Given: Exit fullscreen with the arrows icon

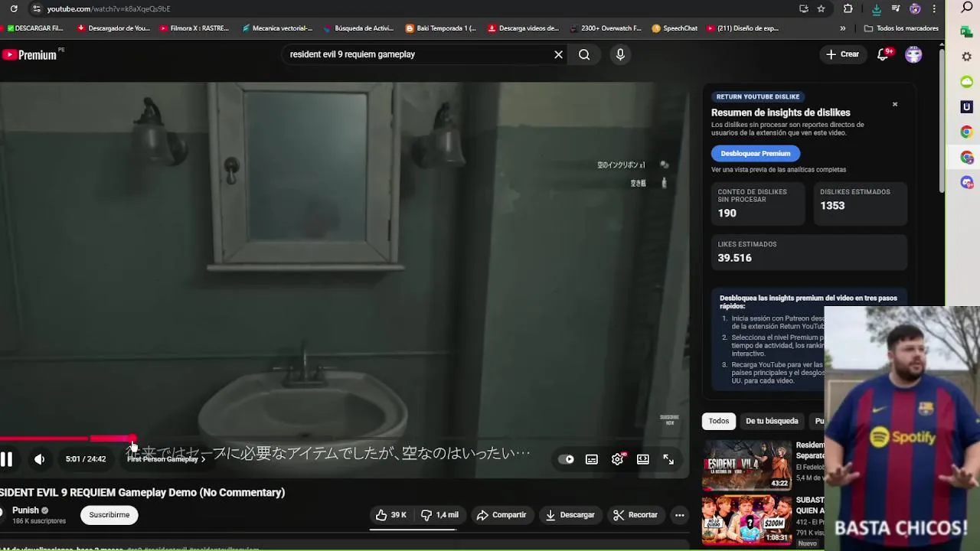Looking at the screenshot, I should tap(668, 459).
